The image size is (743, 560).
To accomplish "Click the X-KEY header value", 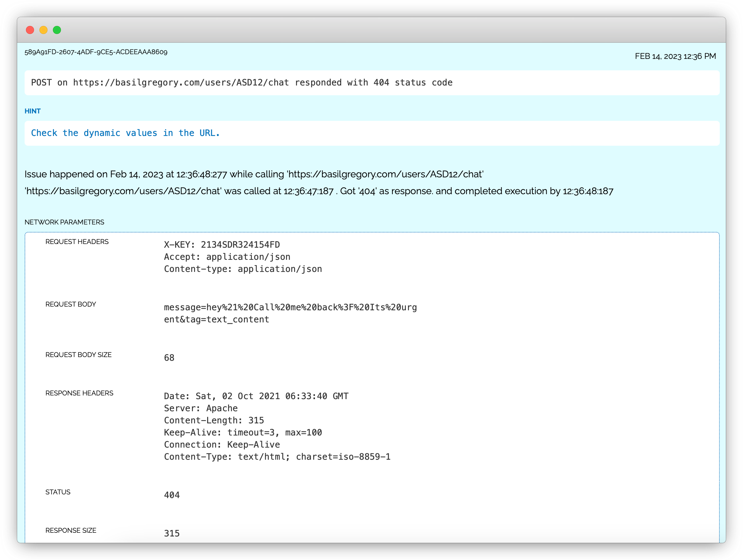I will (222, 245).
